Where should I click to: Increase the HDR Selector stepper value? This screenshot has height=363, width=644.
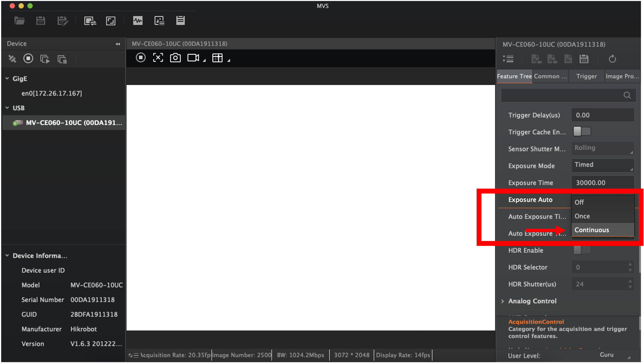pyautogui.click(x=630, y=265)
